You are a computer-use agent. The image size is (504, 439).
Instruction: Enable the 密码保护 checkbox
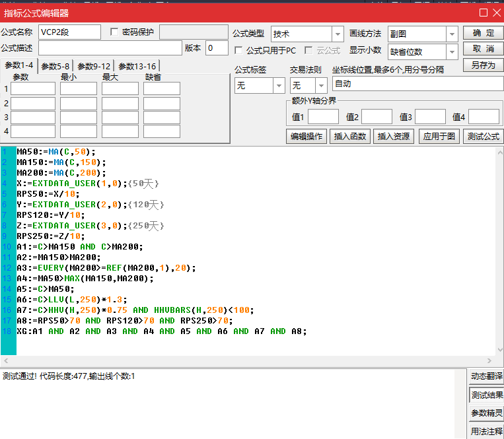pos(114,32)
